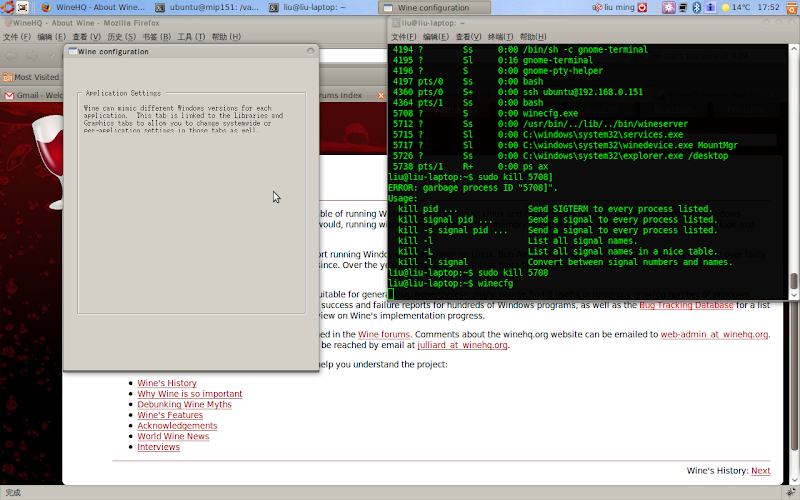Open the Debunking Wine Myths link
800x500 pixels.
coord(184,405)
